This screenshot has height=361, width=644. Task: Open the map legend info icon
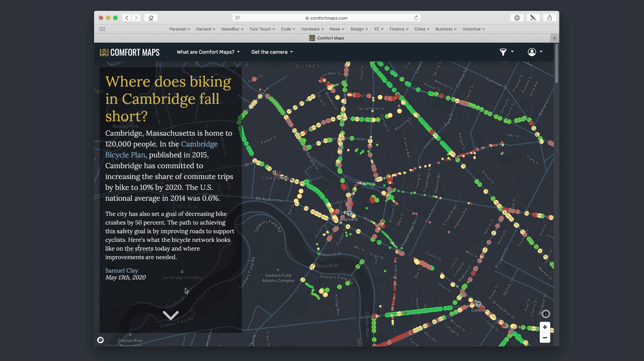(x=545, y=314)
